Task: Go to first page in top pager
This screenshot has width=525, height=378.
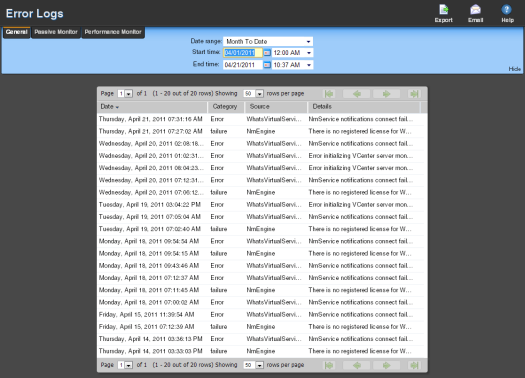Action: [329, 94]
